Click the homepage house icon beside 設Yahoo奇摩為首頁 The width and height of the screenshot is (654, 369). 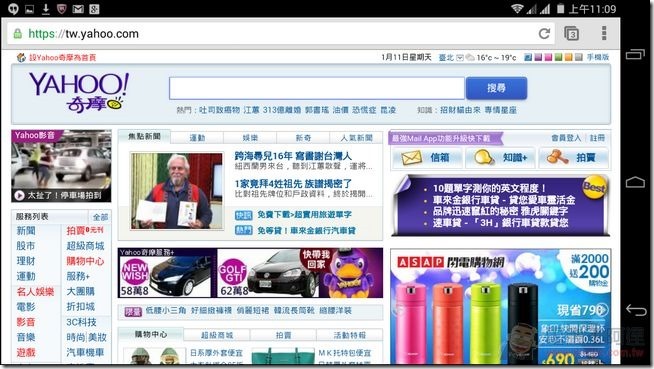[x=21, y=58]
